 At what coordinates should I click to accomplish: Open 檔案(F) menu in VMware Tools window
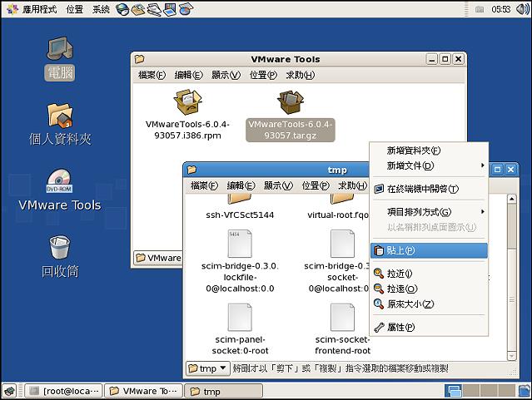152,75
